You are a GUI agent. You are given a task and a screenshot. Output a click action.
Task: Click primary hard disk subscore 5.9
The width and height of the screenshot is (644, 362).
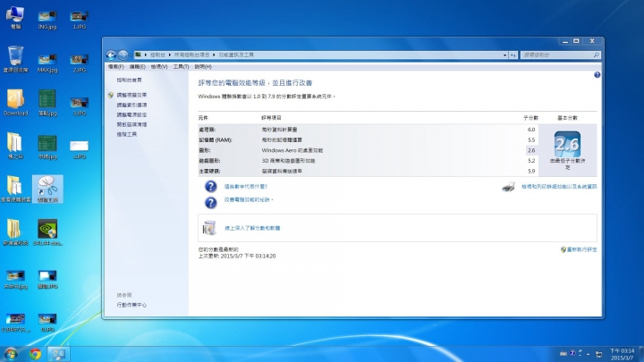(x=531, y=171)
